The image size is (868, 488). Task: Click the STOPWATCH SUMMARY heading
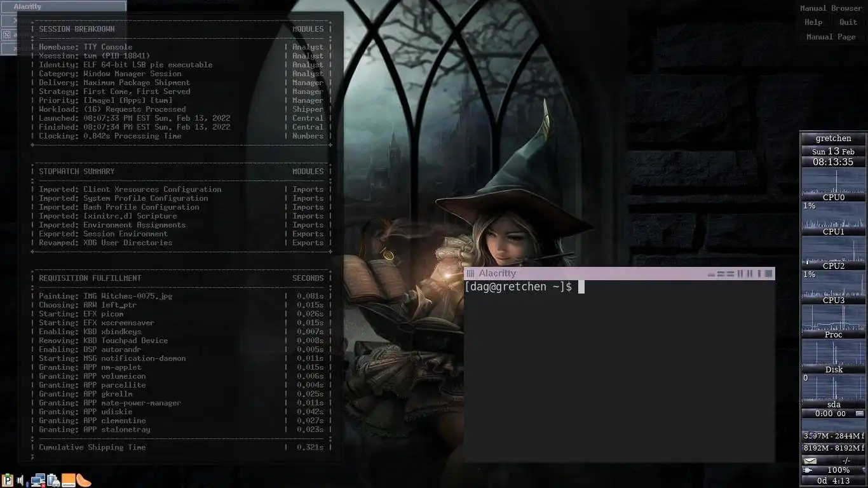77,172
